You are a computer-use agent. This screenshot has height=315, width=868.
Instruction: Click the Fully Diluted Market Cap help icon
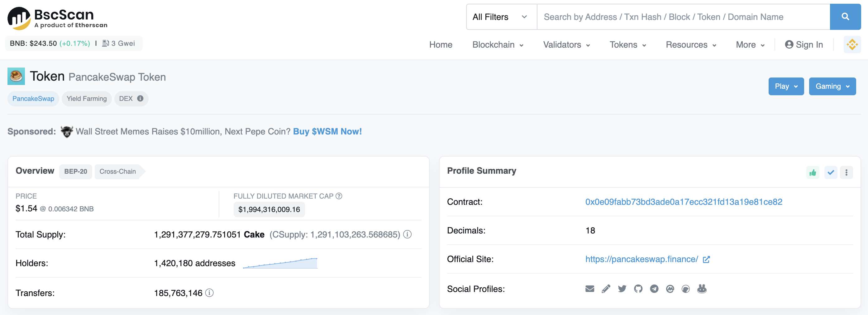(339, 196)
